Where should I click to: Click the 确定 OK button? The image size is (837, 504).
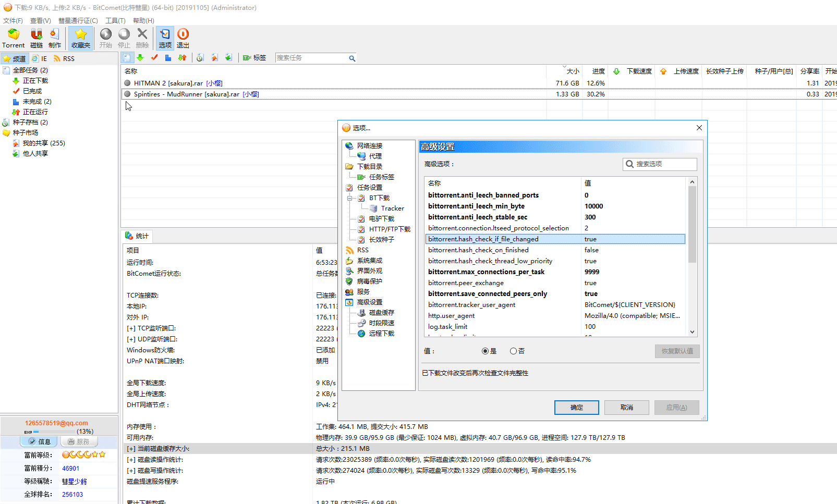[577, 408]
